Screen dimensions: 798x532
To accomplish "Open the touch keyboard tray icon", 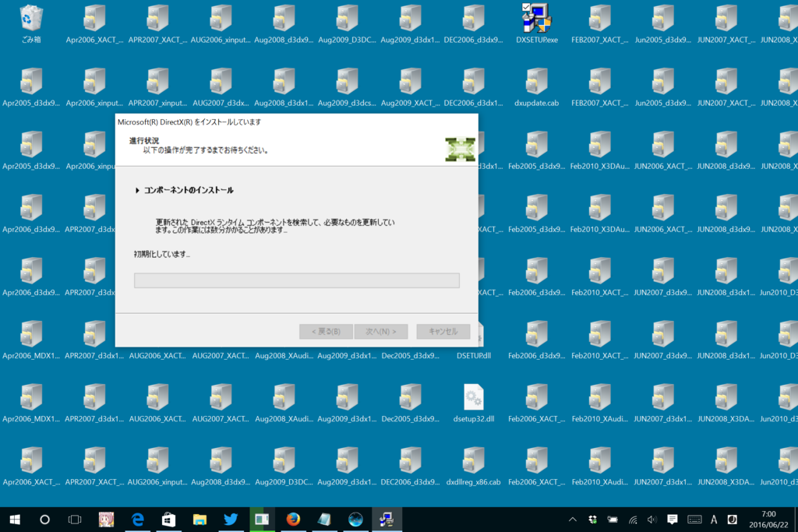I will pos(694,520).
